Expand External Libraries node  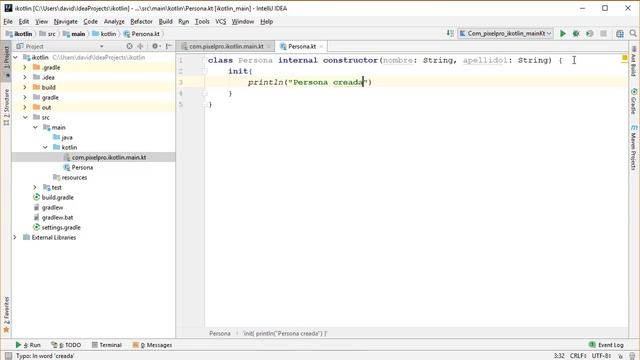point(15,238)
